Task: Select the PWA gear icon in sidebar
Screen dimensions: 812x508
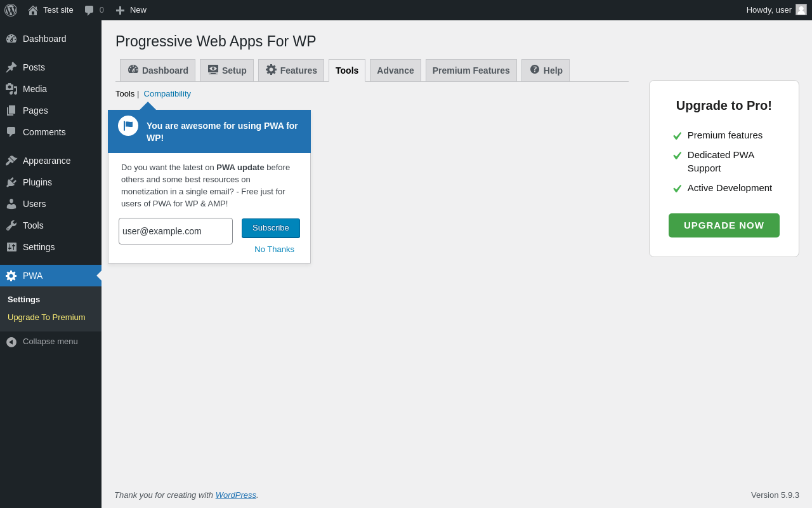Action: click(11, 276)
